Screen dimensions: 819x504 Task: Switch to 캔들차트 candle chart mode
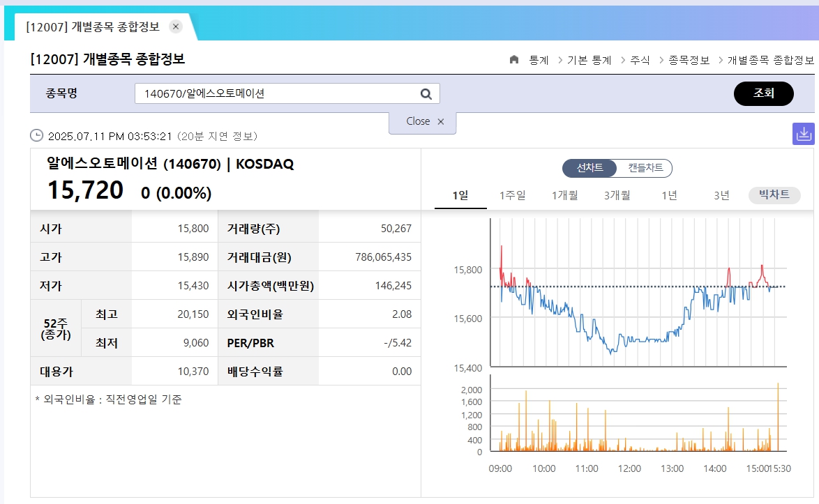[645, 167]
